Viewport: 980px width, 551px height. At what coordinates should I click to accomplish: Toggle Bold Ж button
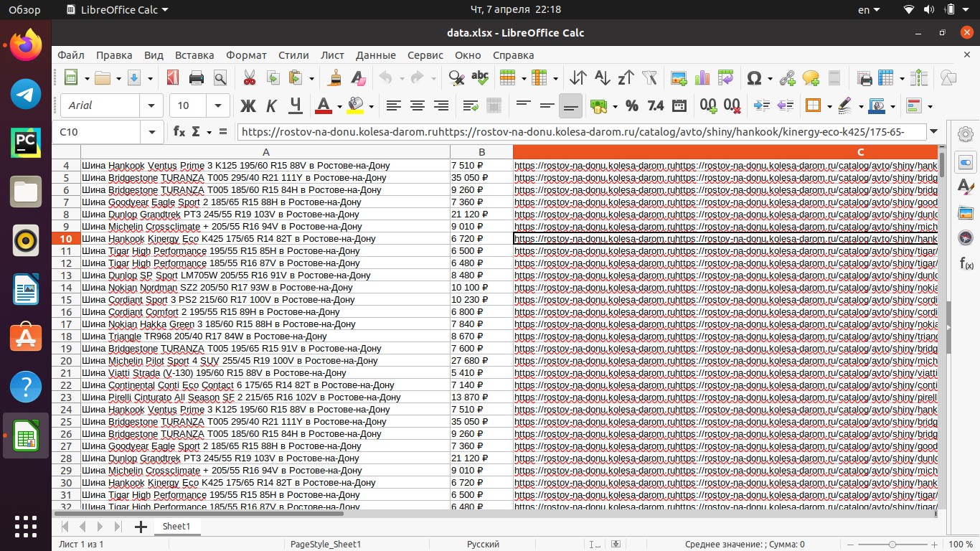(248, 105)
